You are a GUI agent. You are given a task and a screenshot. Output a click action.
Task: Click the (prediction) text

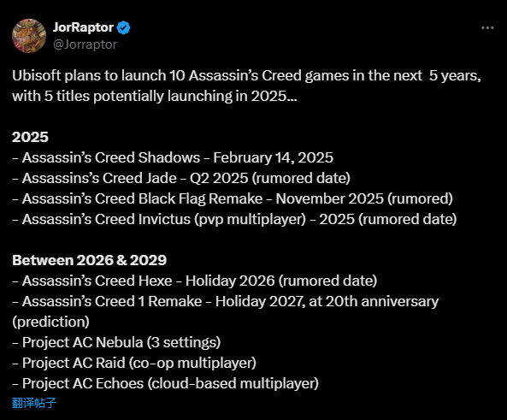50,322
